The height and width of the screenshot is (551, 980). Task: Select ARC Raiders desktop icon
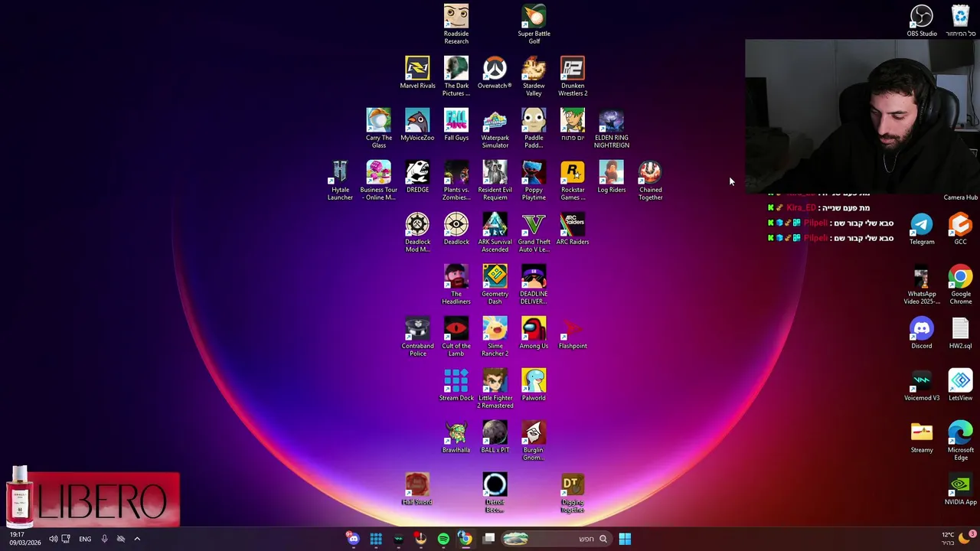point(573,229)
